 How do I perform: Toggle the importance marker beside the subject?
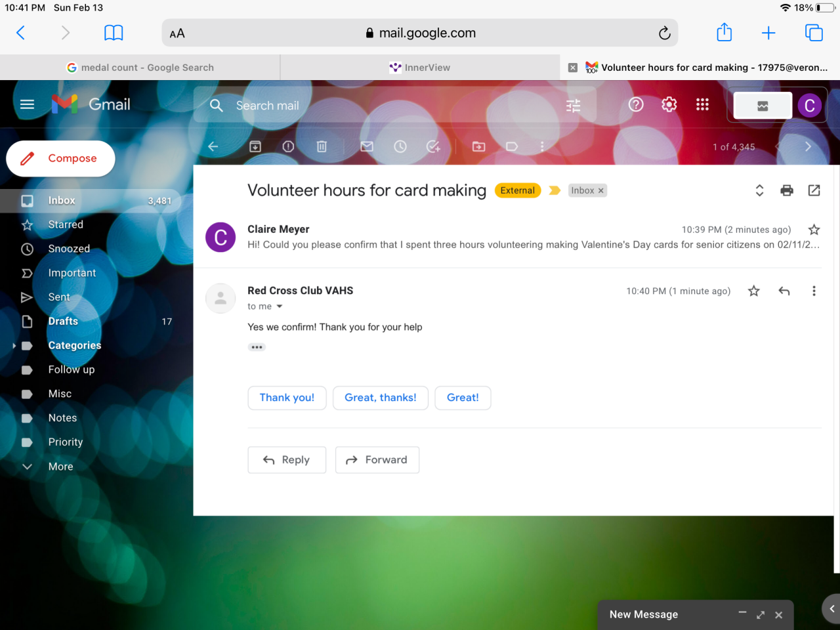coord(555,190)
